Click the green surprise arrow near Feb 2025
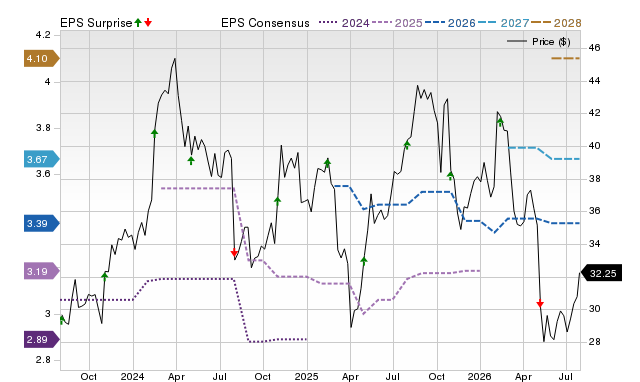Viewport: 640px width, 382px height. click(x=327, y=163)
